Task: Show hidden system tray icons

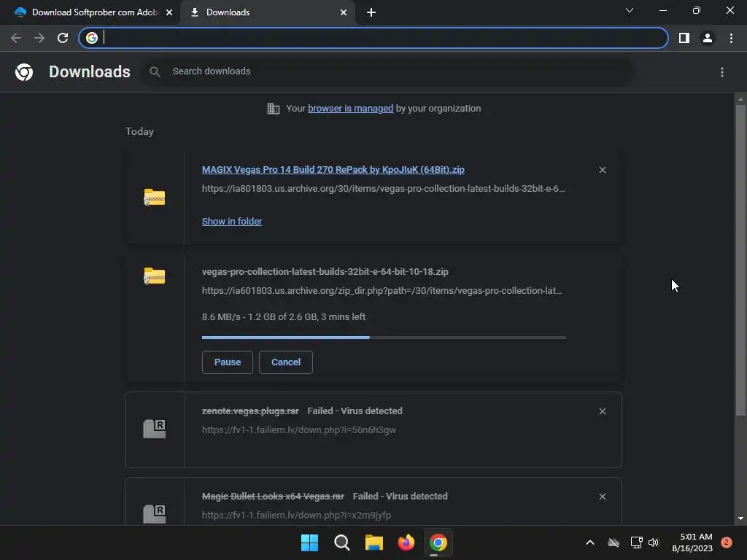Action: click(x=589, y=542)
